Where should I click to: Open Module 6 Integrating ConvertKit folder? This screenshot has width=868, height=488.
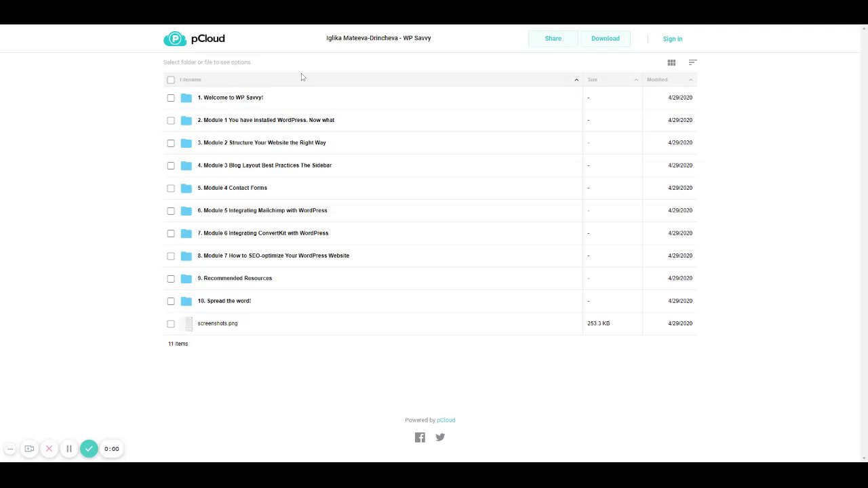(263, 233)
